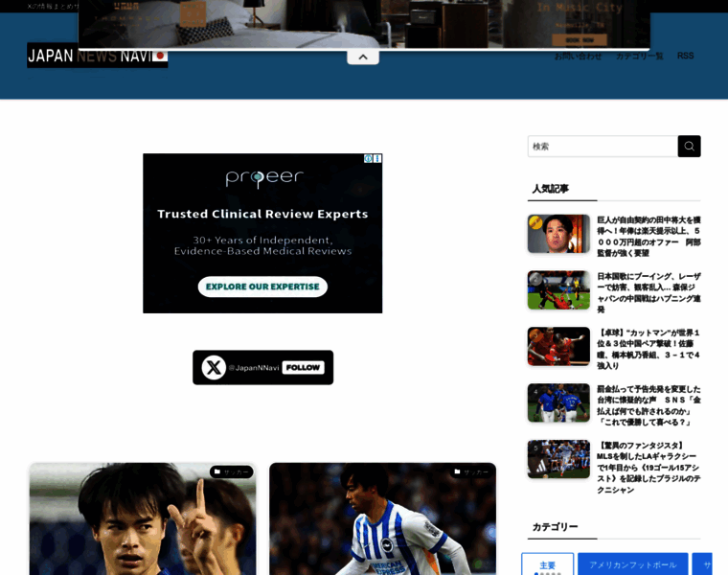The width and height of the screenshot is (728, 575).
Task: Open the 卓球 カットマン article thumbnail
Action: 558,347
